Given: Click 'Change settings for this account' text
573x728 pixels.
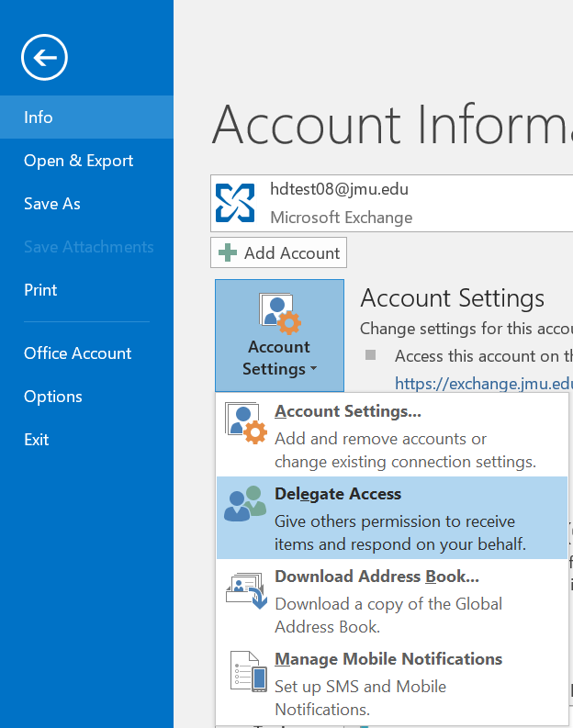Looking at the screenshot, I should point(466,329).
